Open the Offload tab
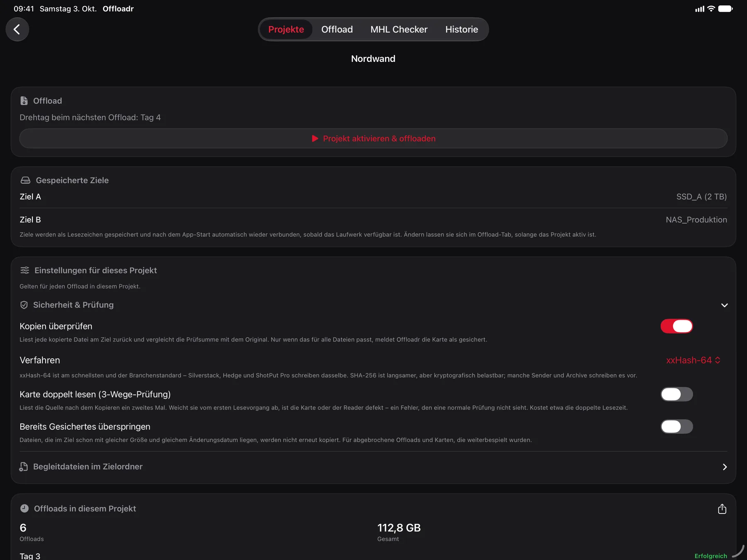 (x=337, y=29)
